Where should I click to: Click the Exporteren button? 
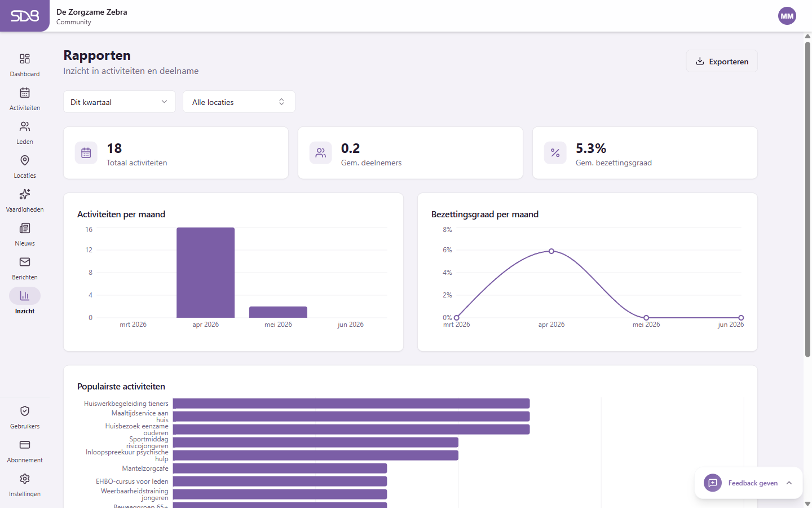coord(722,62)
